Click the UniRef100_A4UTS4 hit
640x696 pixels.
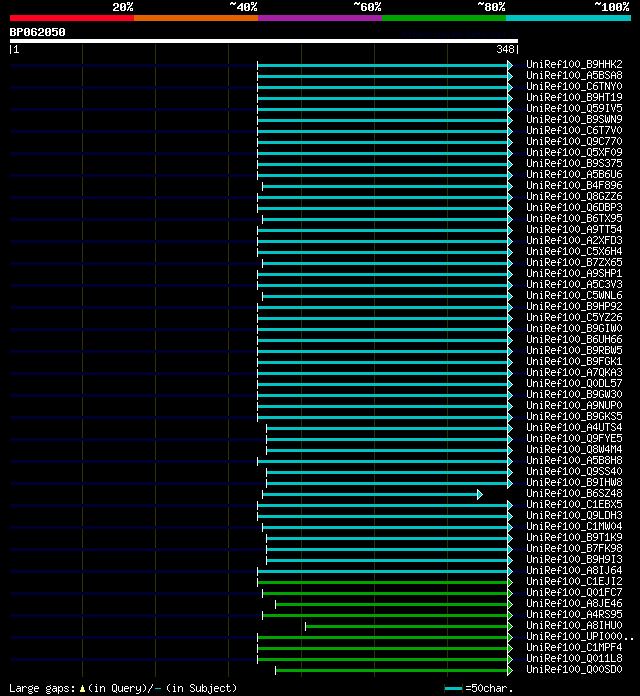(574, 427)
